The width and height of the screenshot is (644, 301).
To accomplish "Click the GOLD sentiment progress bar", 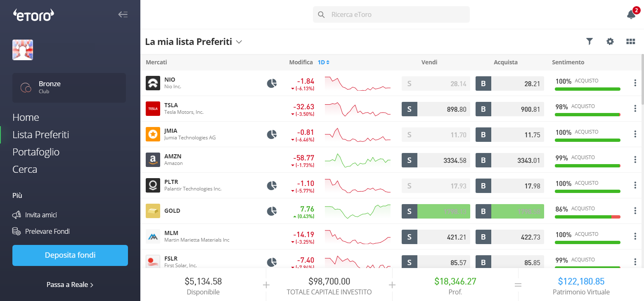I will [x=587, y=216].
